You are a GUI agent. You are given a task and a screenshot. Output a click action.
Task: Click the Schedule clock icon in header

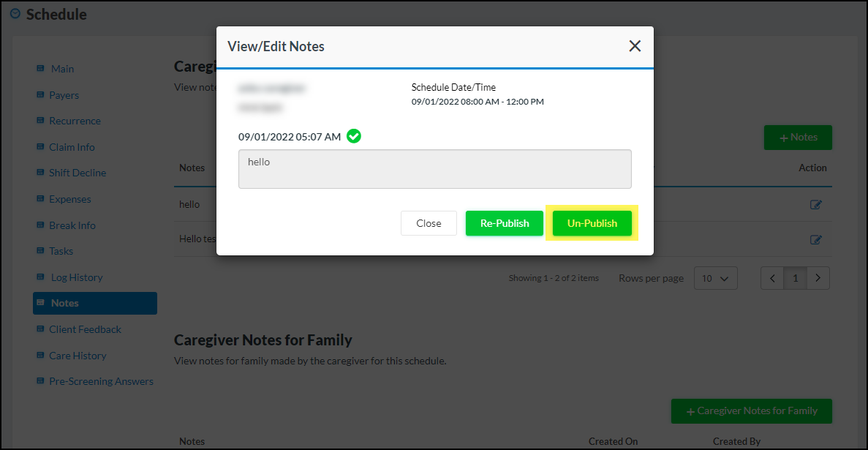15,14
